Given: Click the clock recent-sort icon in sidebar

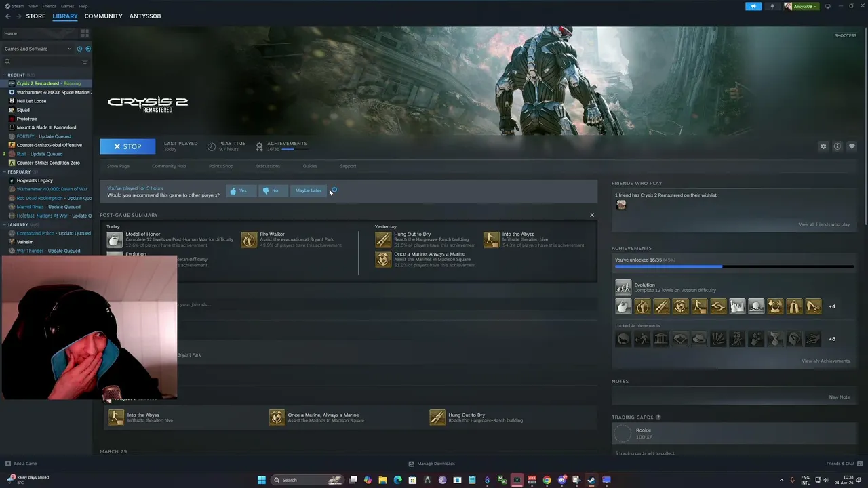Looking at the screenshot, I should click(79, 49).
